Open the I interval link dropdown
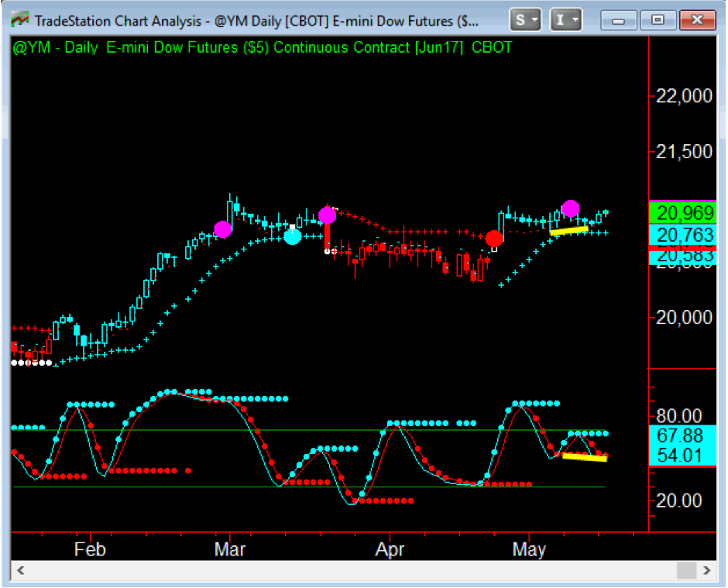This screenshot has height=588, width=728. pyautogui.click(x=566, y=20)
